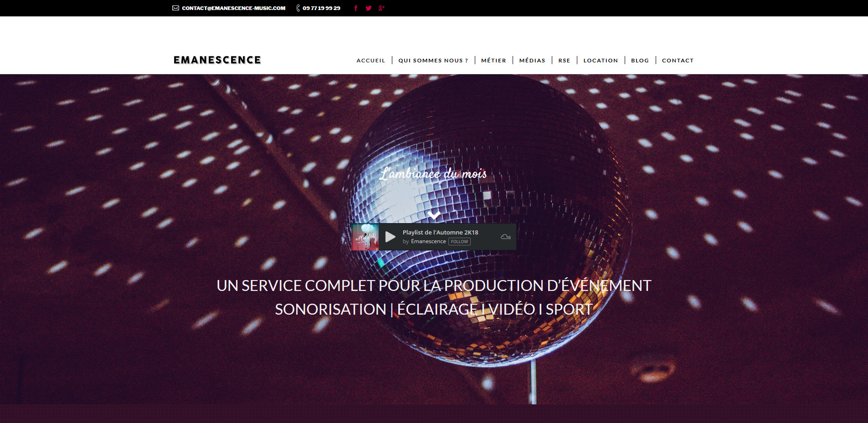The width and height of the screenshot is (868, 423).
Task: Click the Facebook icon in top bar
Action: point(356,8)
